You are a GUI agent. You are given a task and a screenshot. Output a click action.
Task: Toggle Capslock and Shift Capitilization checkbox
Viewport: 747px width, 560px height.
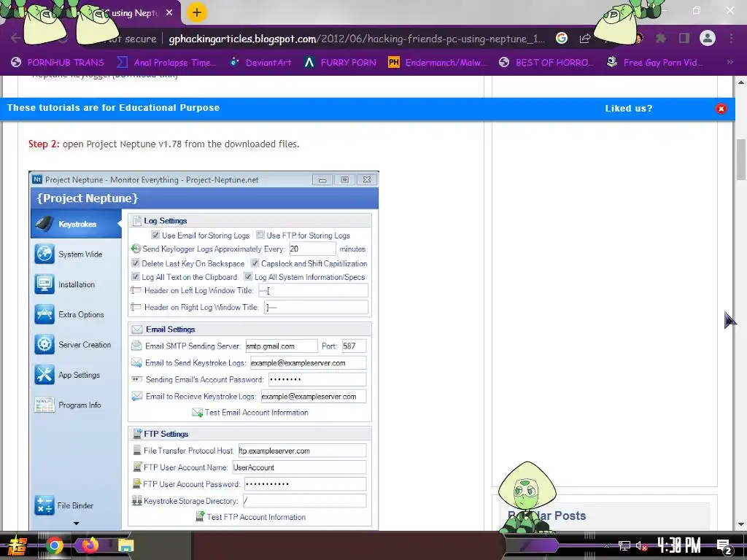255,262
